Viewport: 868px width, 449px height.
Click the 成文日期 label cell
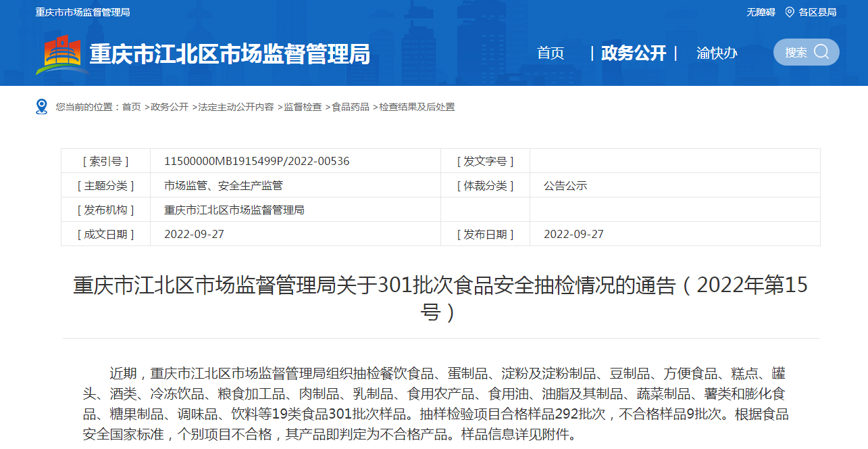[x=106, y=234]
